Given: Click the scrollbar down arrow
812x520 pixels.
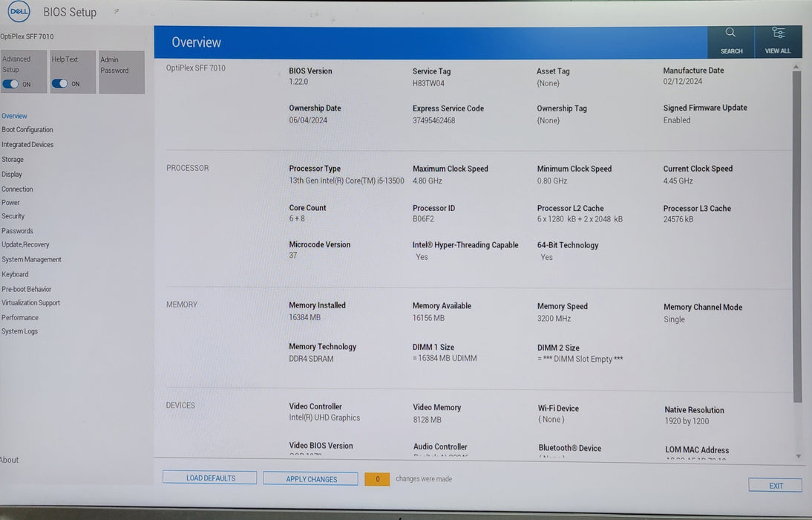Looking at the screenshot, I should (x=798, y=456).
